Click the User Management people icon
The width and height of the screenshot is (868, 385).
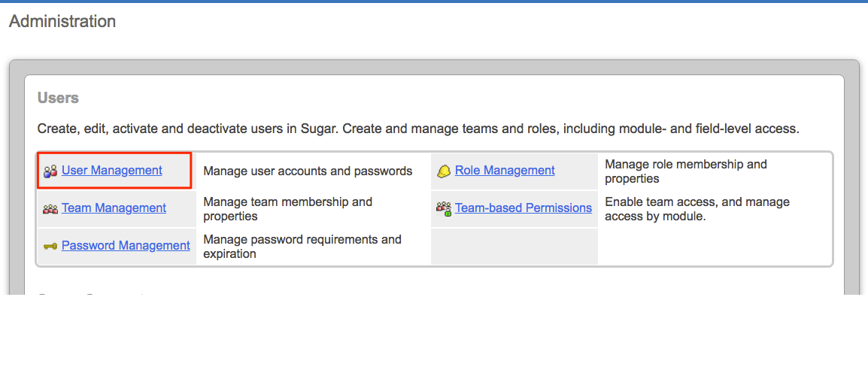pos(50,171)
